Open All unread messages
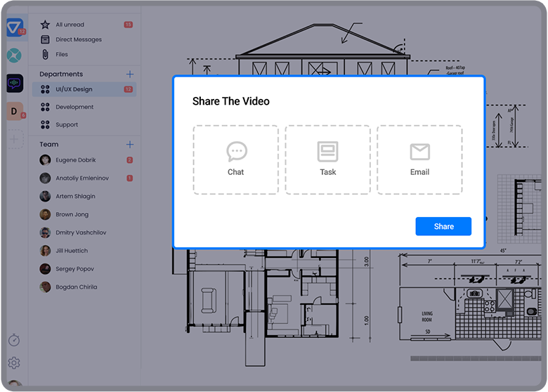The width and height of the screenshot is (548, 392). (70, 25)
